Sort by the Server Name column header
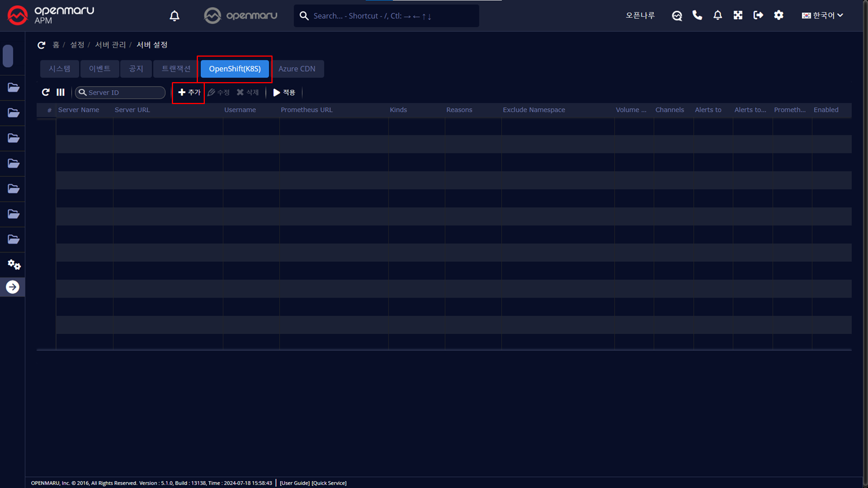Viewport: 868px width, 488px height. [79, 110]
